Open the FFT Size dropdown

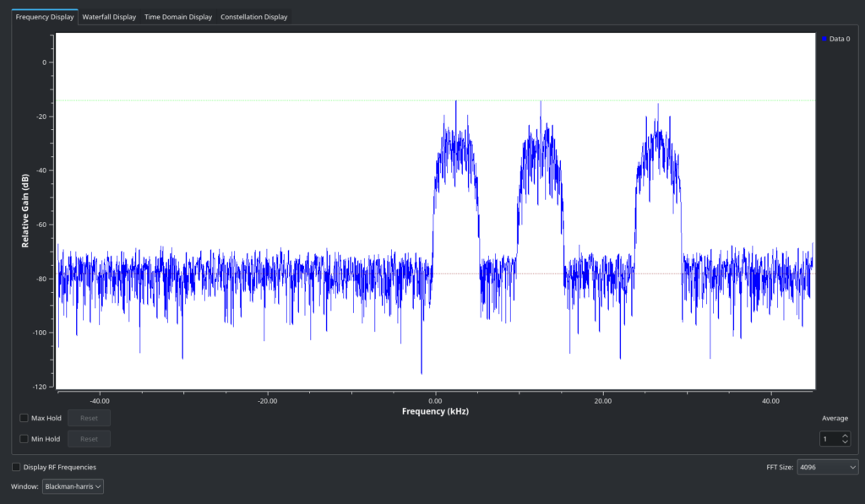827,468
